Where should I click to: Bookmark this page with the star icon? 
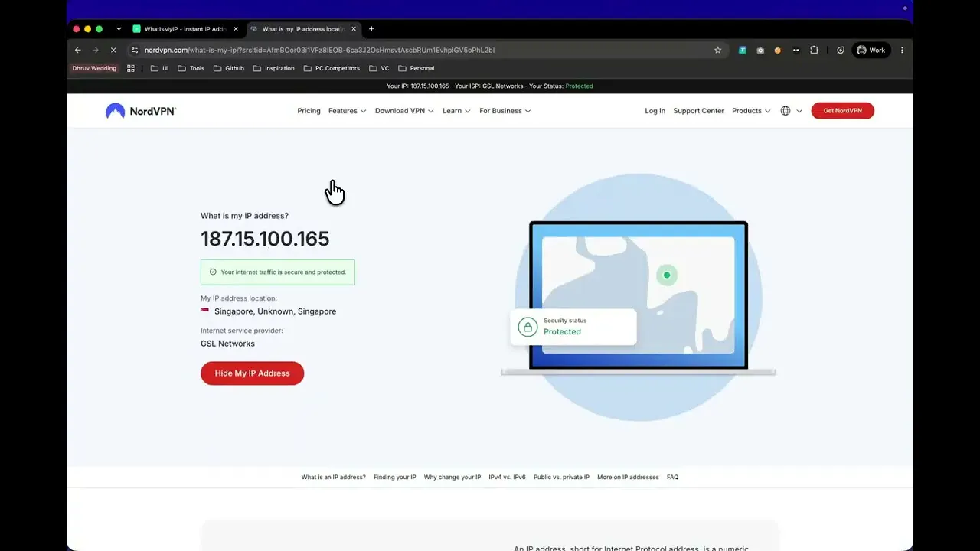pos(717,51)
